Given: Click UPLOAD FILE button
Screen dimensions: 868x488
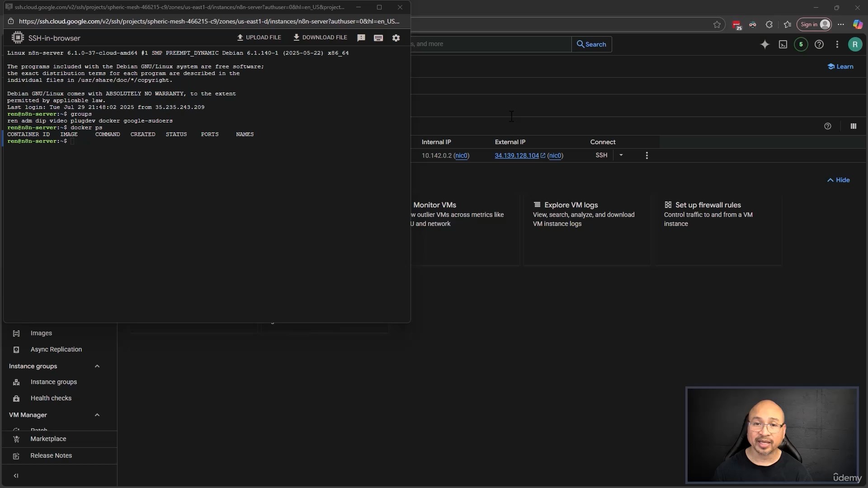Looking at the screenshot, I should (259, 38).
